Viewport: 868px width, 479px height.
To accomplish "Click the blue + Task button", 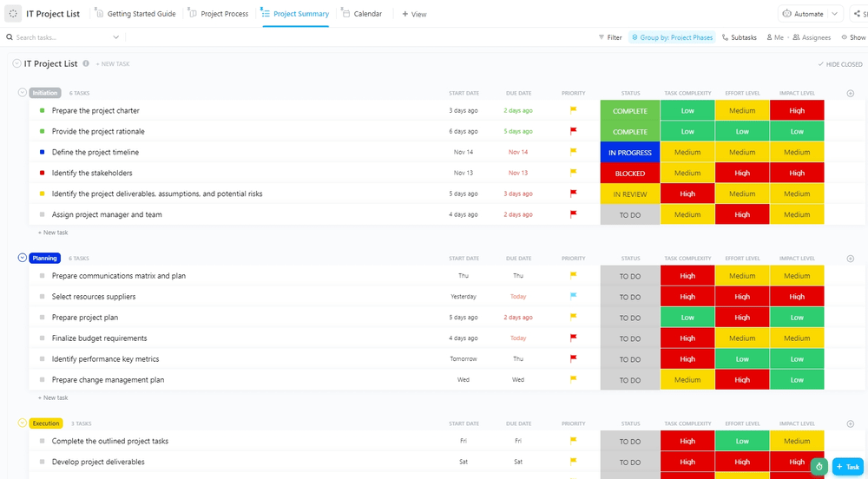I will [x=848, y=466].
